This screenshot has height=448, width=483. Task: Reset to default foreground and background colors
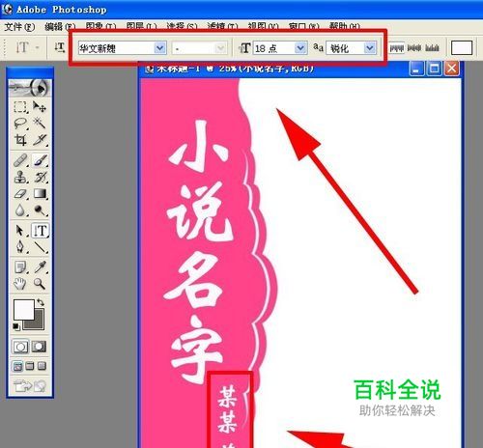(x=16, y=327)
